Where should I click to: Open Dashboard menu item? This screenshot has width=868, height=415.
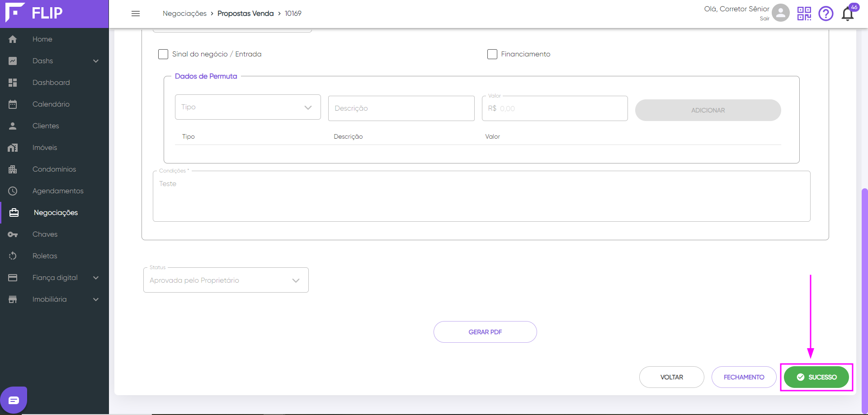tap(54, 83)
